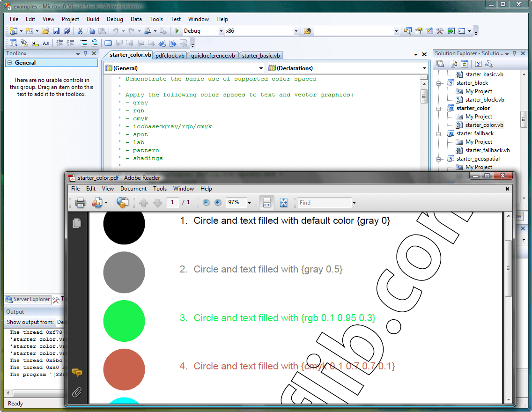Image resolution: width=532 pixels, height=412 pixels.
Task: Click the Save All icon in toolbar
Action: click(x=66, y=31)
